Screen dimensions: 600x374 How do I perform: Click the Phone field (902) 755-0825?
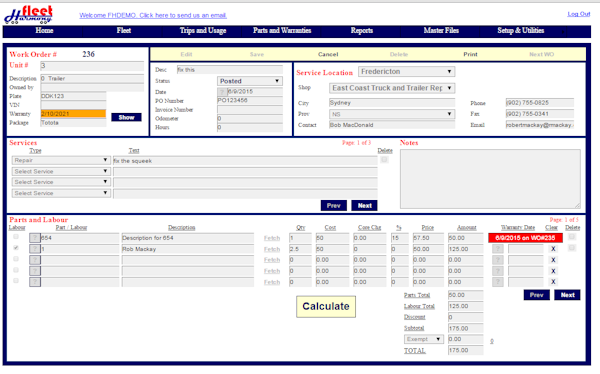point(540,103)
